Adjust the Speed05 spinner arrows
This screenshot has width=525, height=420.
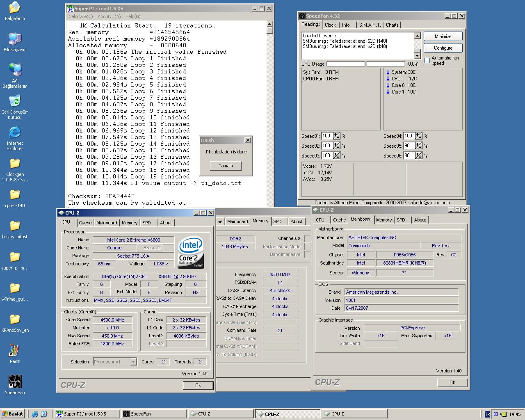point(418,146)
